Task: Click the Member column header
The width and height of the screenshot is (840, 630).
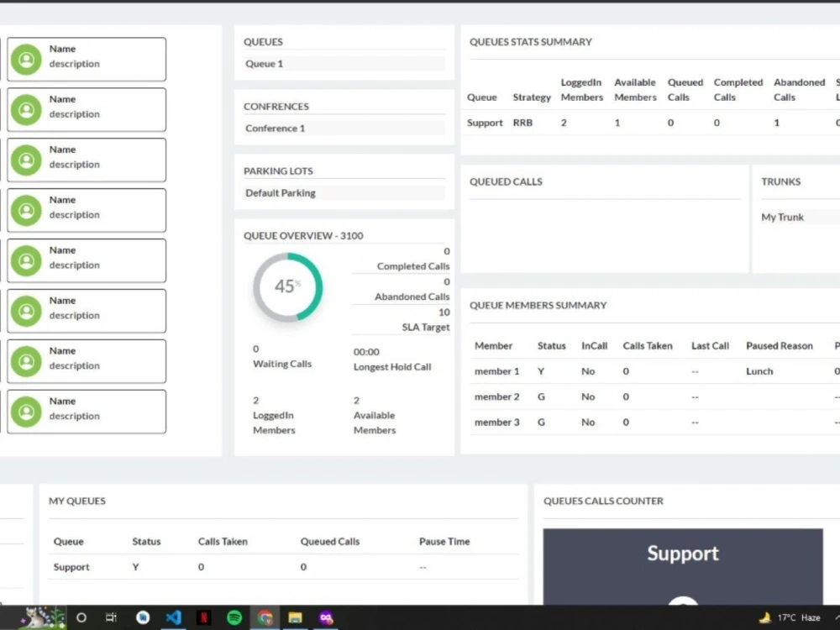Action: (493, 345)
